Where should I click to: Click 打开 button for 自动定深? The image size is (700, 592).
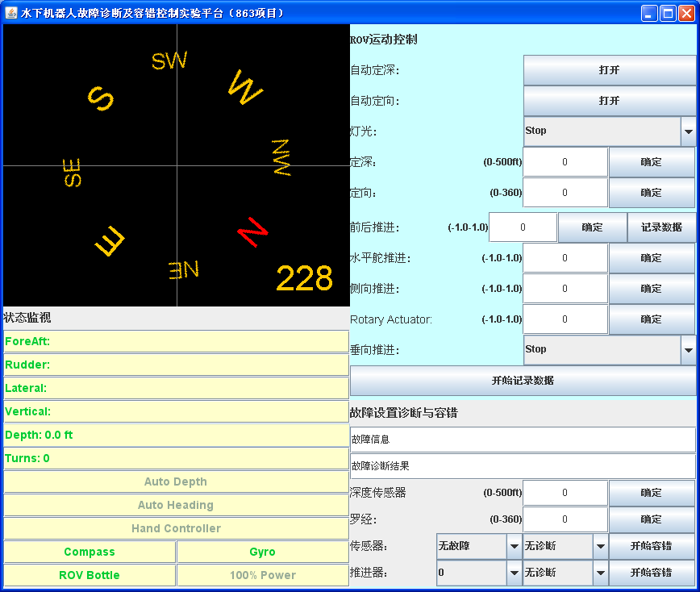[610, 70]
